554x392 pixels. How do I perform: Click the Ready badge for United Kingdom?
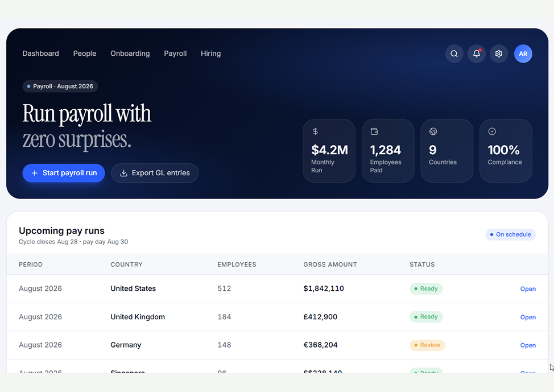click(x=426, y=317)
